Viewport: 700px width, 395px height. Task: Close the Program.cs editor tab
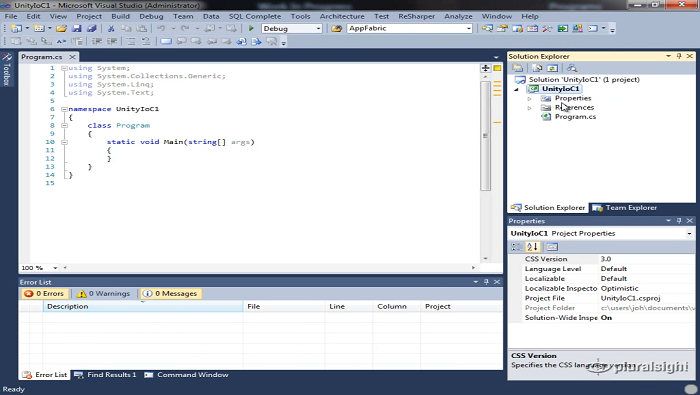[72, 57]
